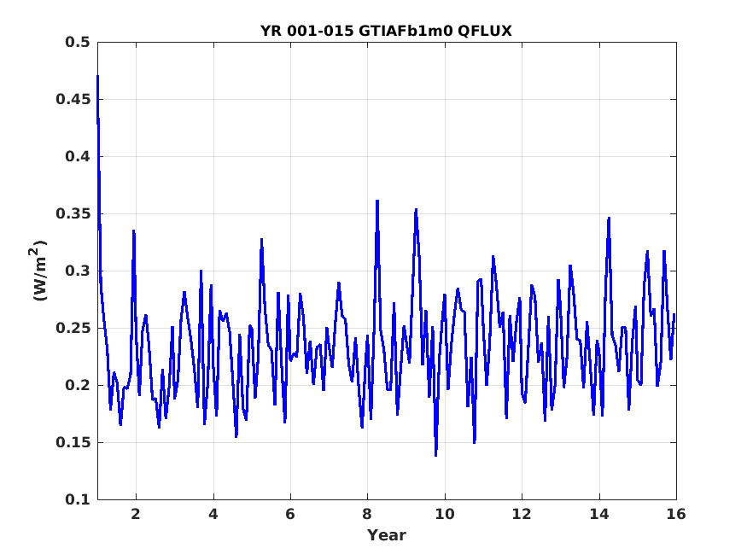Click the blue line's lowest dip just before year 10

pyautogui.click(x=435, y=455)
